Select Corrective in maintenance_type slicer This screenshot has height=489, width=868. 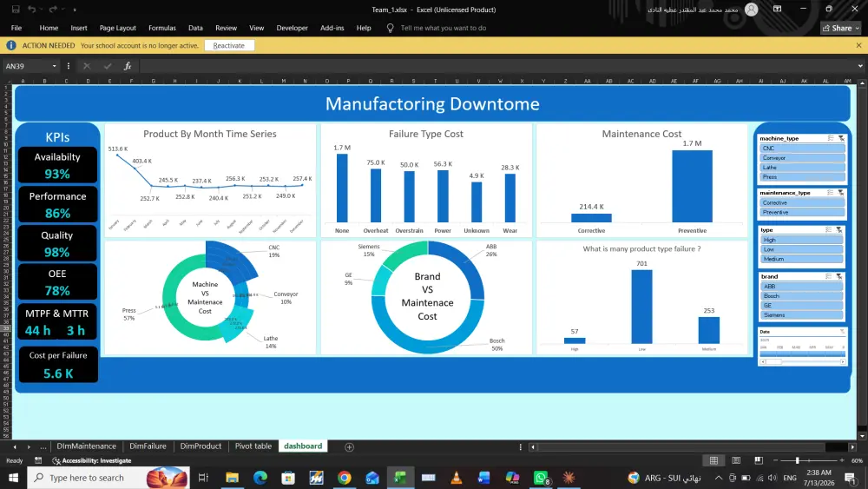(x=802, y=202)
